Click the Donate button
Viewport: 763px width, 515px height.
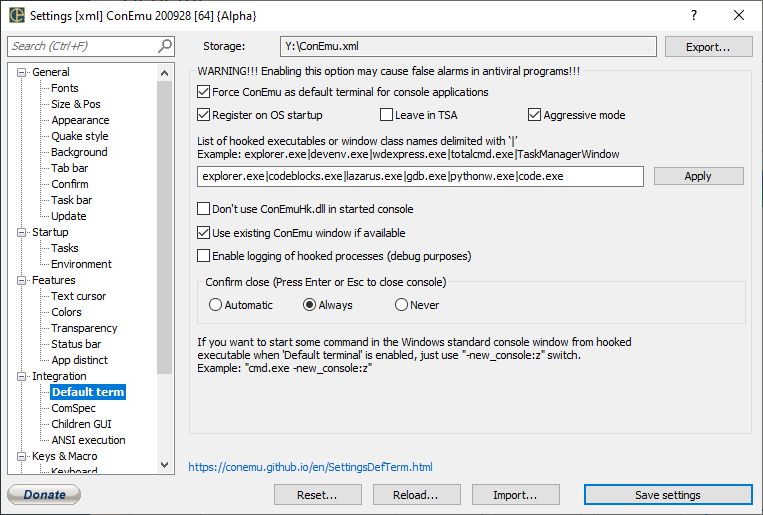click(x=44, y=495)
